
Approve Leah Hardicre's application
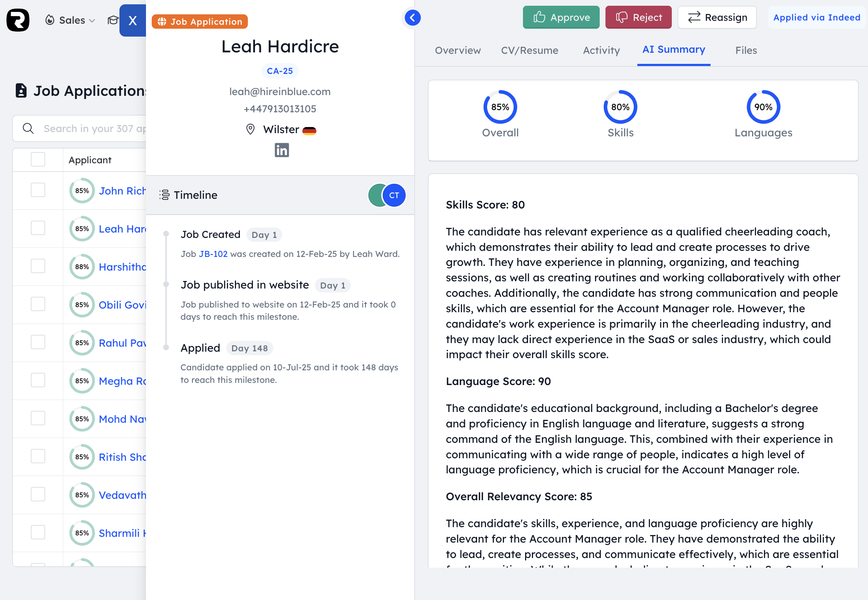click(x=561, y=17)
